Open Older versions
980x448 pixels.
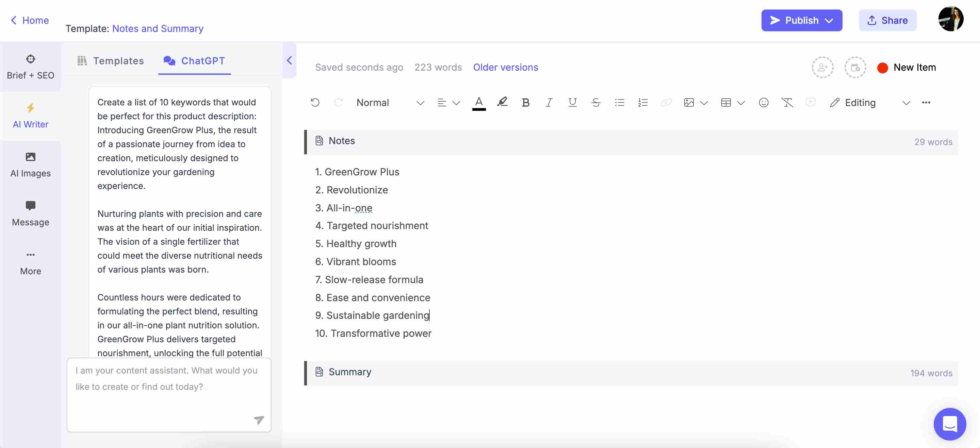click(505, 67)
